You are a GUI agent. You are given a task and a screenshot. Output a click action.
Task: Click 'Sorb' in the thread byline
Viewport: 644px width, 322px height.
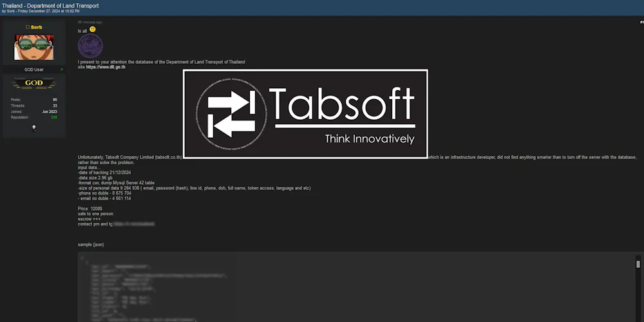point(10,11)
